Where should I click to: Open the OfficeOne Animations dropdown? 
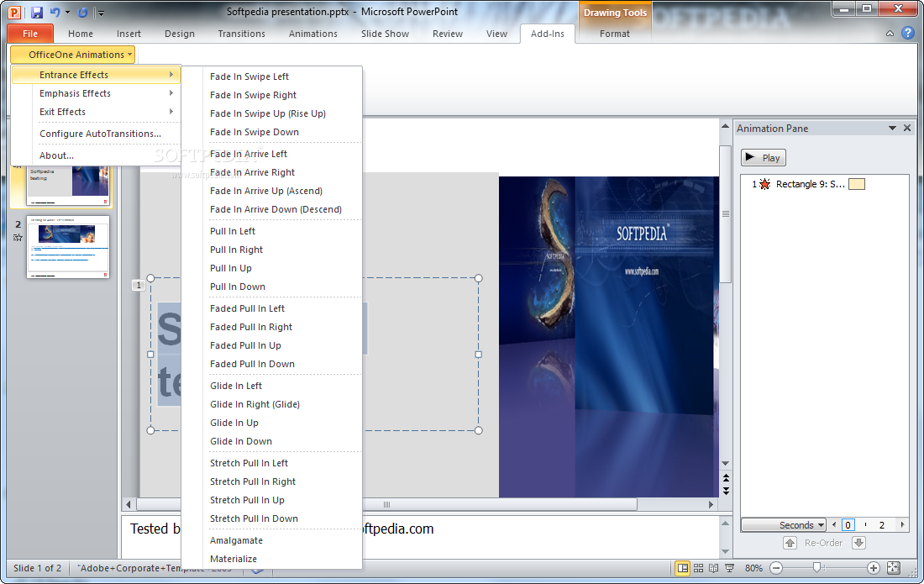click(x=73, y=55)
